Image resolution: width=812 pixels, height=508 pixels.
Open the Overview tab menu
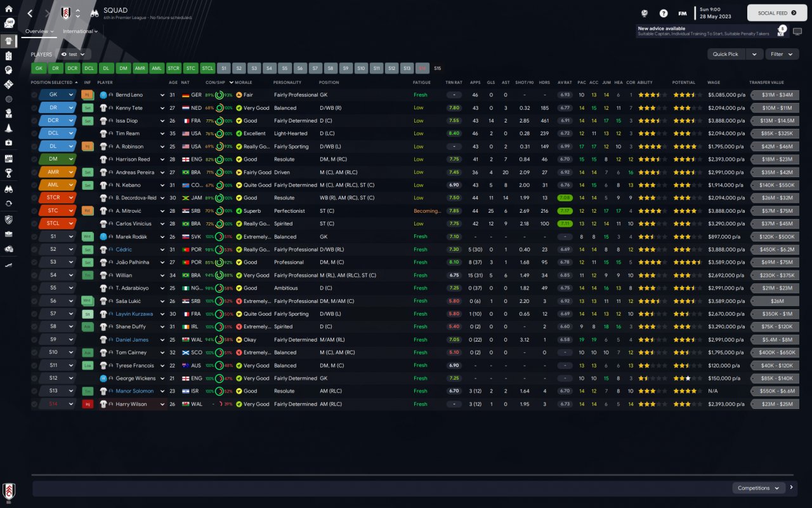point(39,31)
